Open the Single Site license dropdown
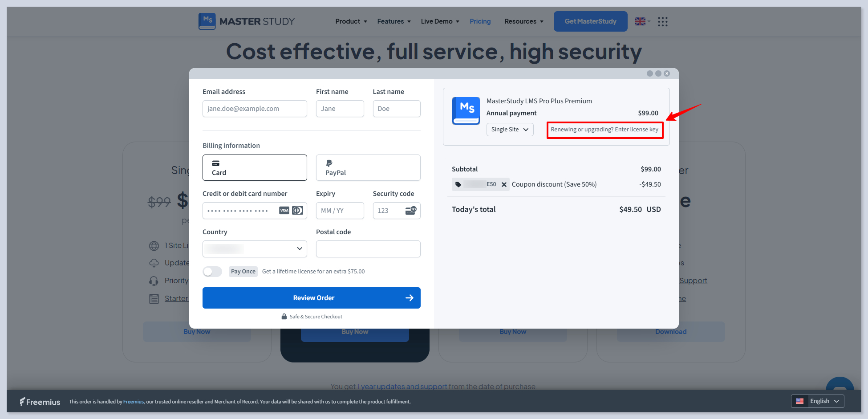Screen dimensions: 868x419 point(510,130)
